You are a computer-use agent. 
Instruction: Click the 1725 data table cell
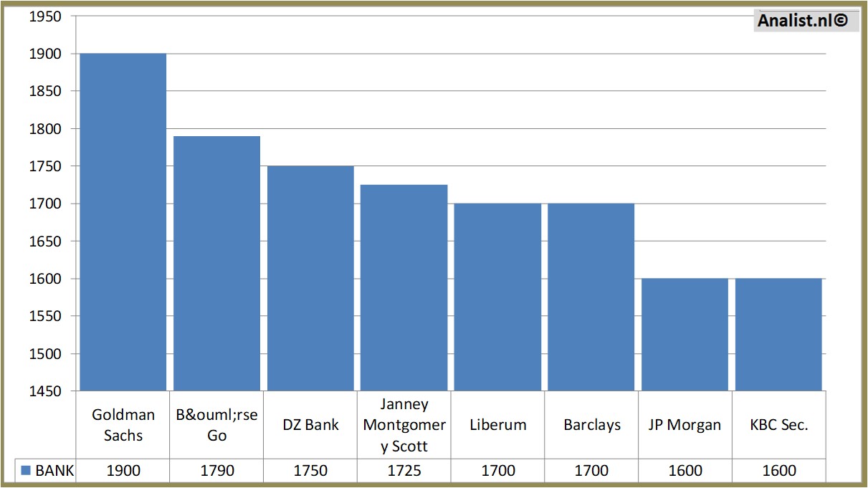coord(404,471)
